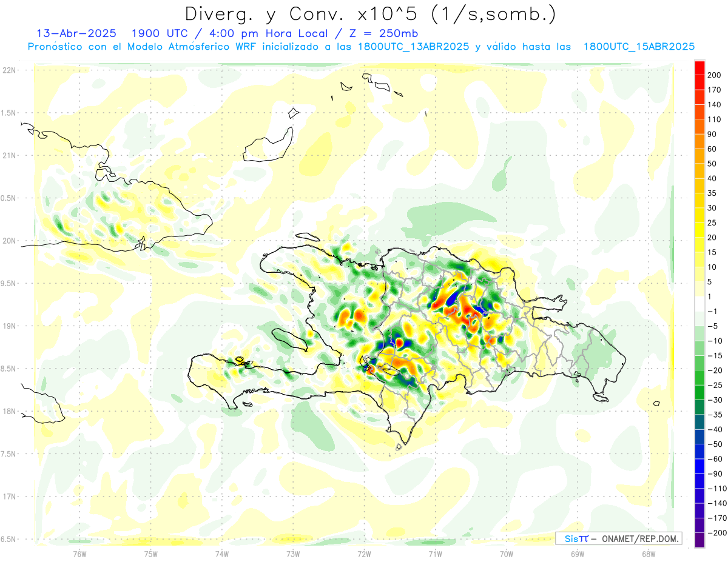The width and height of the screenshot is (728, 562).
Task: Click the '0.5N' latitude label
Action: click(8, 198)
